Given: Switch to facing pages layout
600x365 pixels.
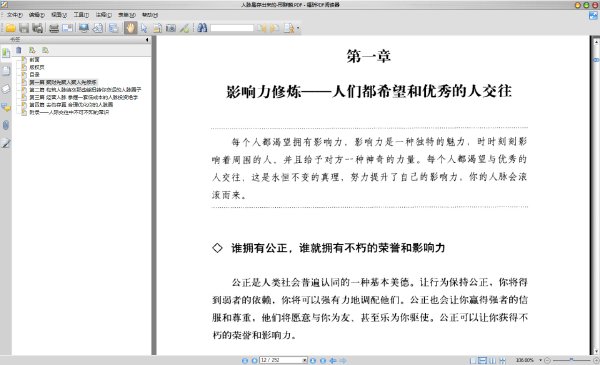Looking at the screenshot, I should 492,360.
